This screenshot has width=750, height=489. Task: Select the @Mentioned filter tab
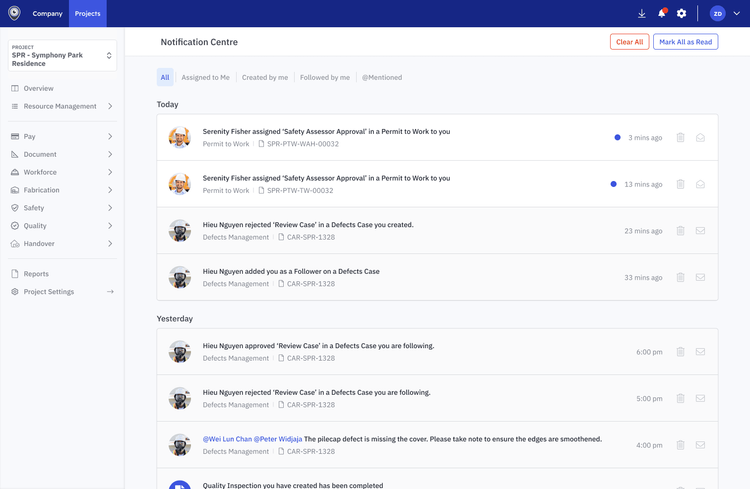[x=381, y=77]
